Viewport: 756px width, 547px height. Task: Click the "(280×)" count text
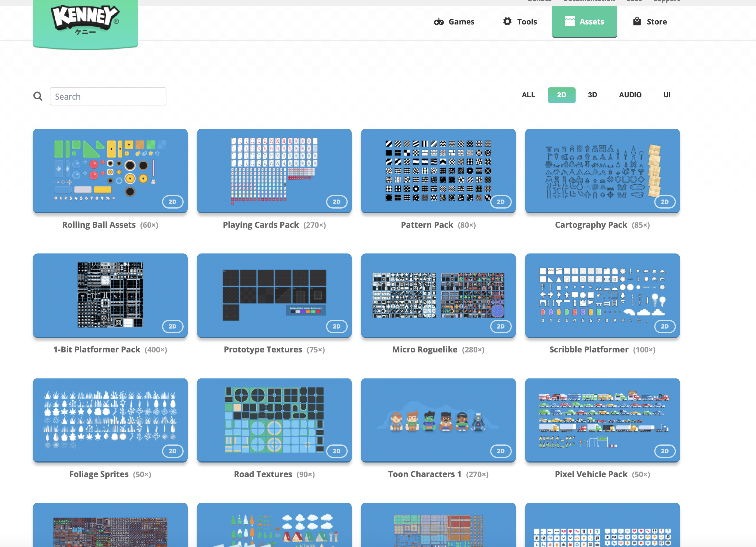(x=473, y=350)
